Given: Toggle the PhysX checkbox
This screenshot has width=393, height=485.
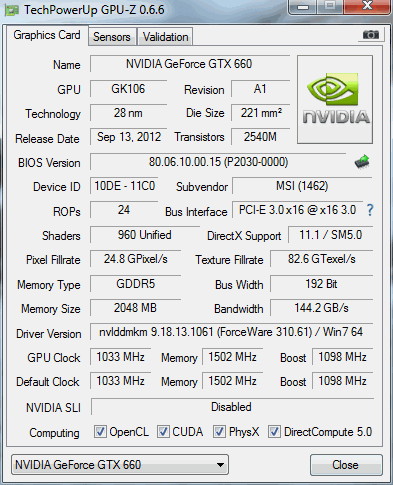Looking at the screenshot, I should click(219, 432).
